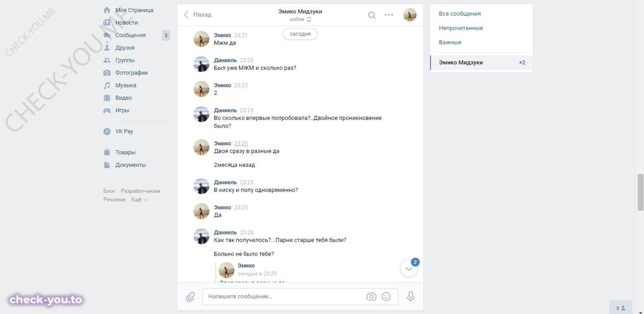Click the people icon beside Группы

(x=107, y=60)
